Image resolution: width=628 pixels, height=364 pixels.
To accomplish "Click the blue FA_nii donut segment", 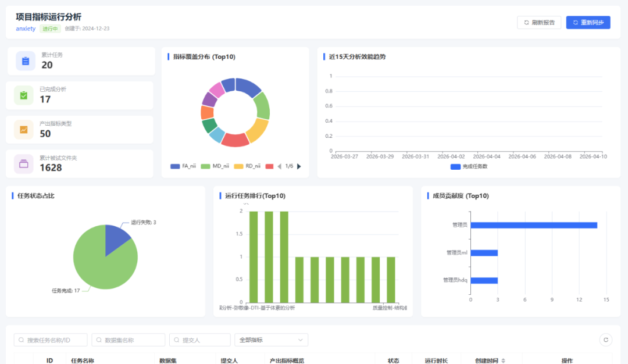I will pyautogui.click(x=248, y=86).
